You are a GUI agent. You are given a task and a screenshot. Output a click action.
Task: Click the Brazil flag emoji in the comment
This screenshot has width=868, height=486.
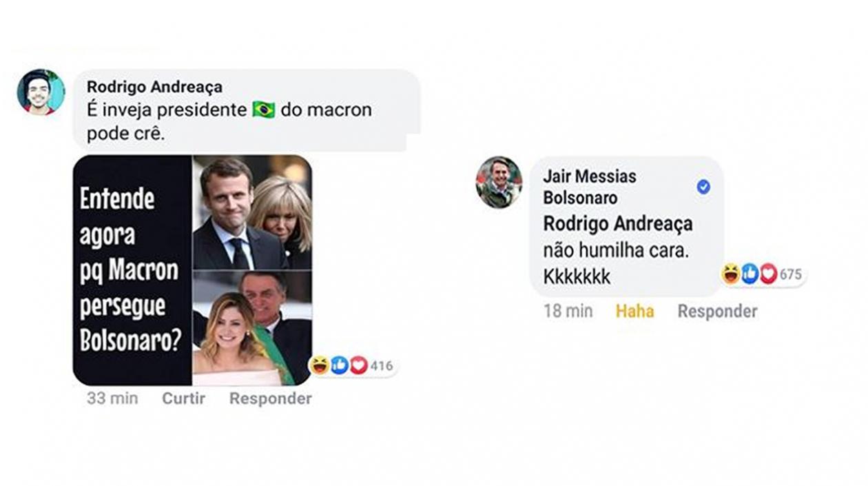click(x=263, y=110)
